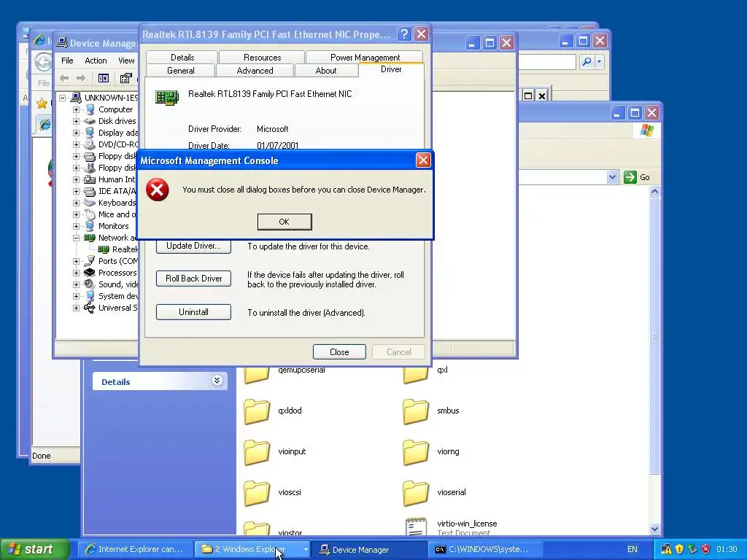
Task: Switch to Internet Explorer taskbar button
Action: (x=135, y=550)
